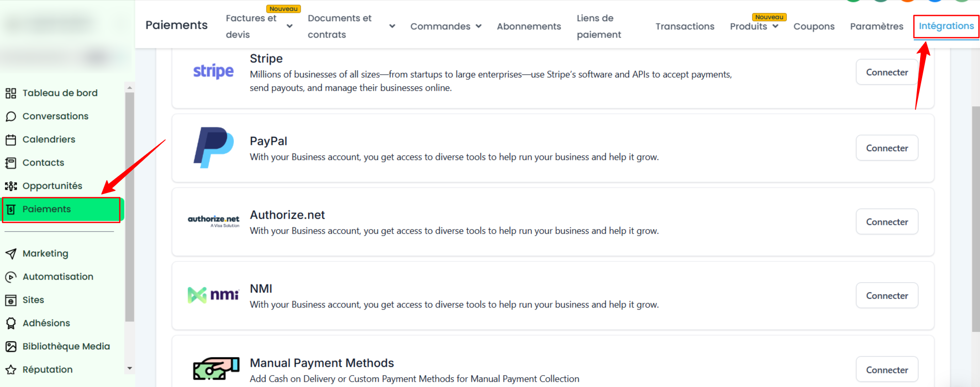Click the Calendriers calendar icon

(x=11, y=140)
